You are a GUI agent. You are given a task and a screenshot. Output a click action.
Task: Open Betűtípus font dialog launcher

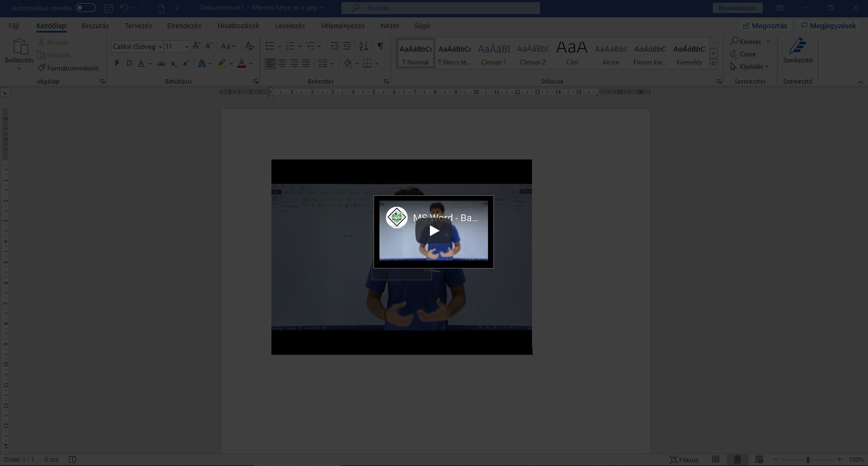click(256, 81)
